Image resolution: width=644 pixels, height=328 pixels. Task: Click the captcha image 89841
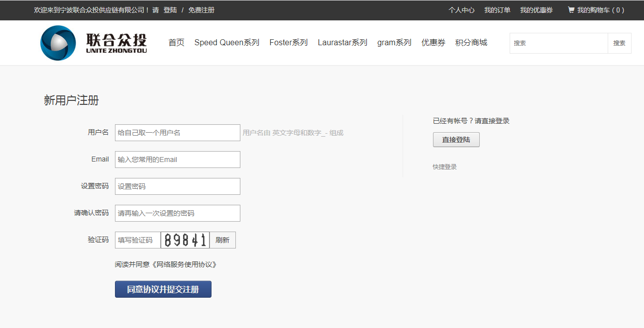click(x=185, y=240)
